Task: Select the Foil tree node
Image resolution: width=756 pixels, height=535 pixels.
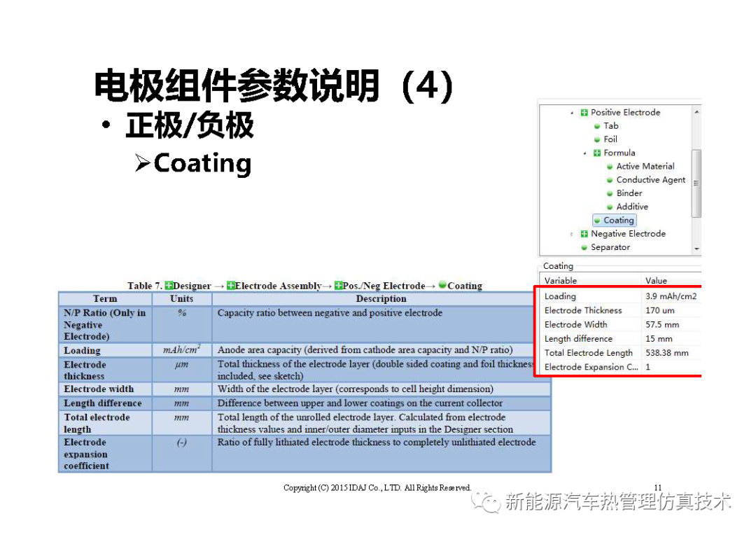Action: [x=610, y=139]
